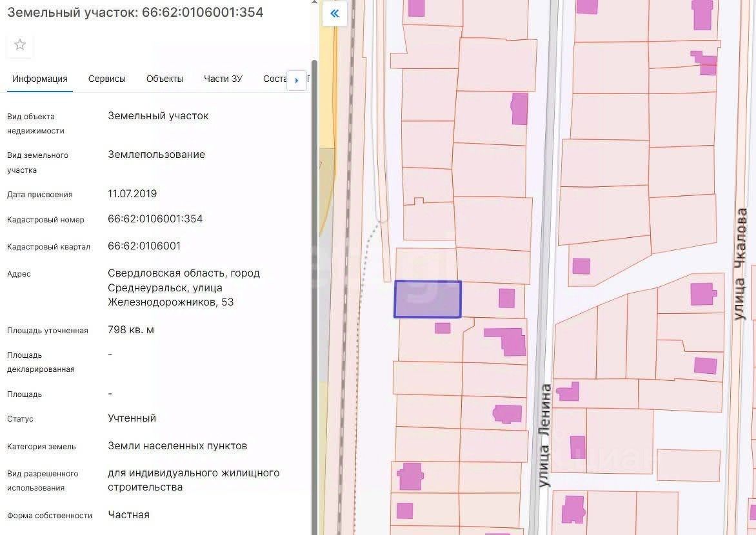Click the Кадастровый номер field label
The width and height of the screenshot is (756, 535).
tap(45, 220)
